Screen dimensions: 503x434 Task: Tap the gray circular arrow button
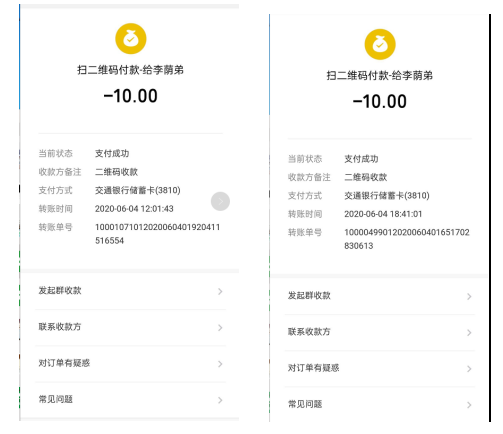(x=220, y=201)
